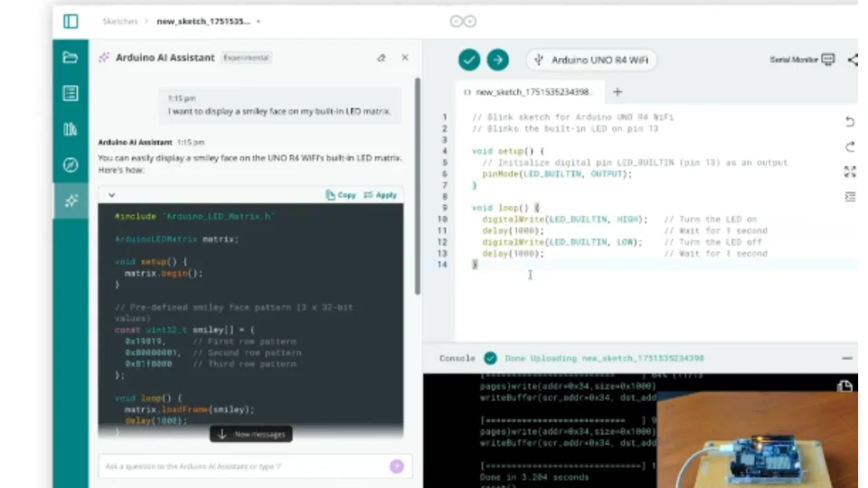868x488 pixels.
Task: Clear the AI Assistant chat with eraser icon
Action: click(381, 58)
